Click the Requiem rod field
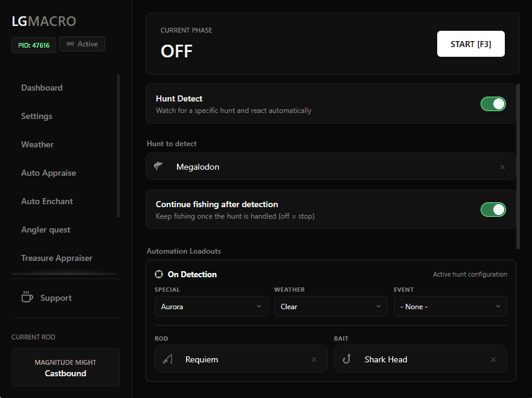Viewport: 532px width, 398px height. 241,359
